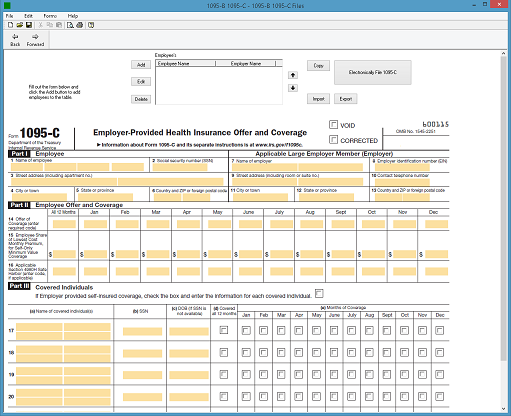Open the File menu

pyautogui.click(x=10, y=16)
